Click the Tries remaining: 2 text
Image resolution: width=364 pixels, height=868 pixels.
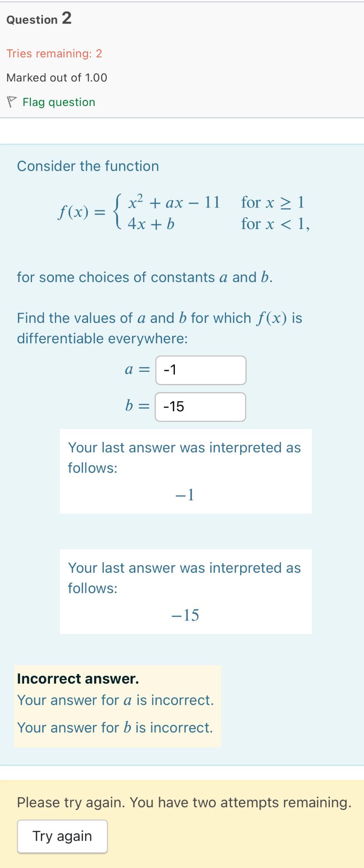(54, 53)
